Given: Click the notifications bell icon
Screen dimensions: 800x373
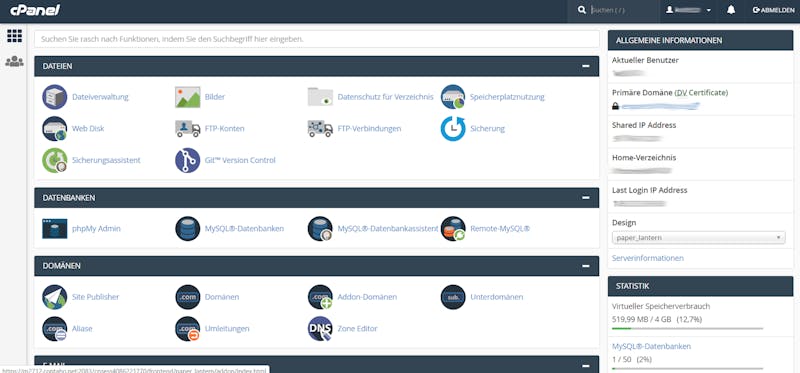Looking at the screenshot, I should (x=731, y=10).
